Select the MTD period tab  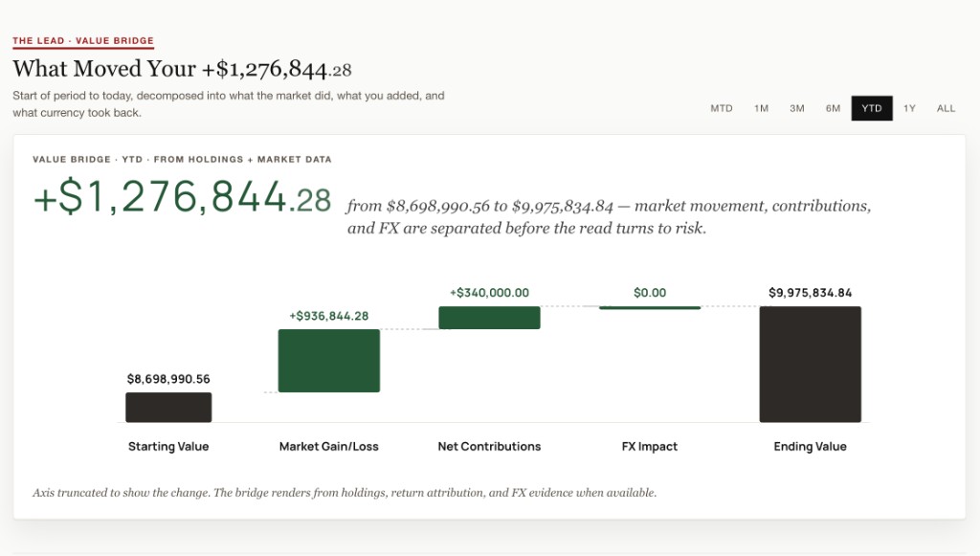point(722,108)
